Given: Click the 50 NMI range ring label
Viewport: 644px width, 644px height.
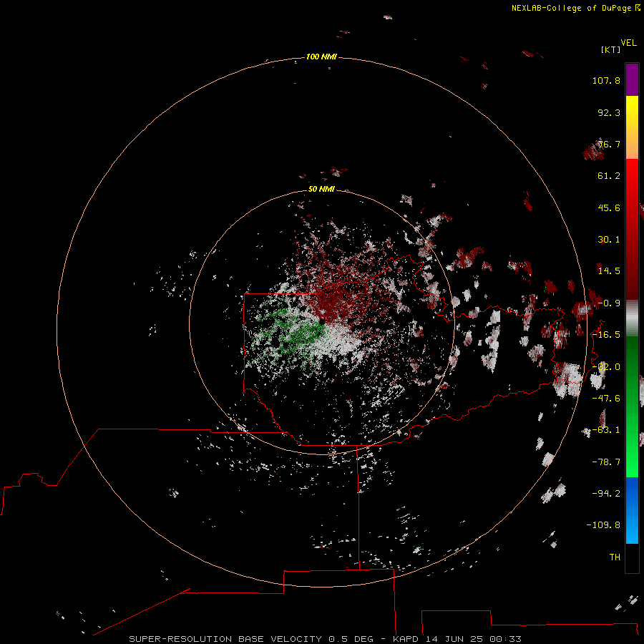Looking at the screenshot, I should pyautogui.click(x=321, y=189).
